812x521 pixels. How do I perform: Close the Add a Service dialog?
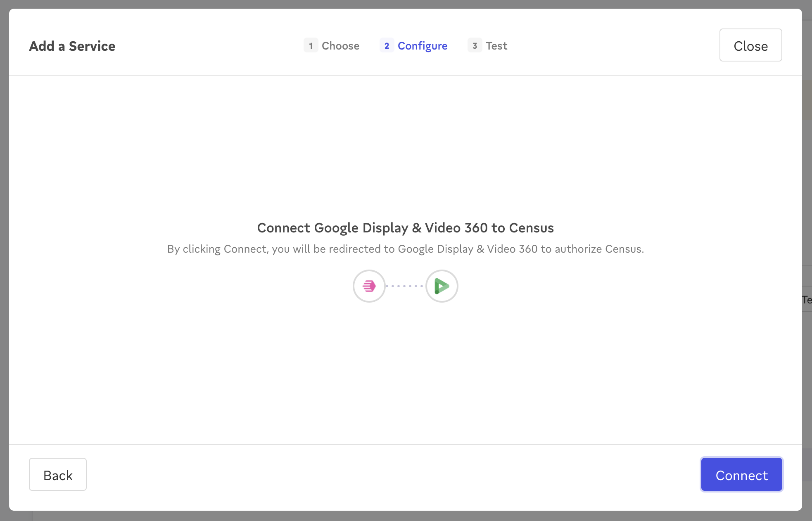pyautogui.click(x=750, y=45)
